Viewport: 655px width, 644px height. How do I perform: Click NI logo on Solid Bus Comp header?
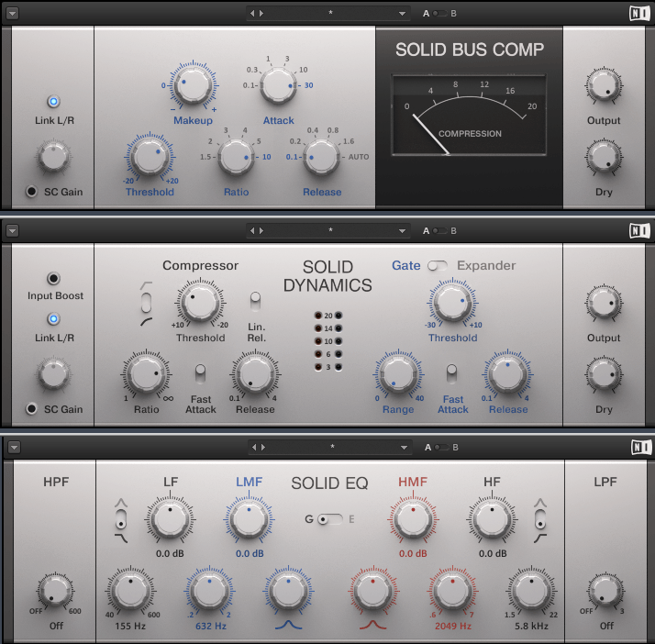tap(639, 14)
